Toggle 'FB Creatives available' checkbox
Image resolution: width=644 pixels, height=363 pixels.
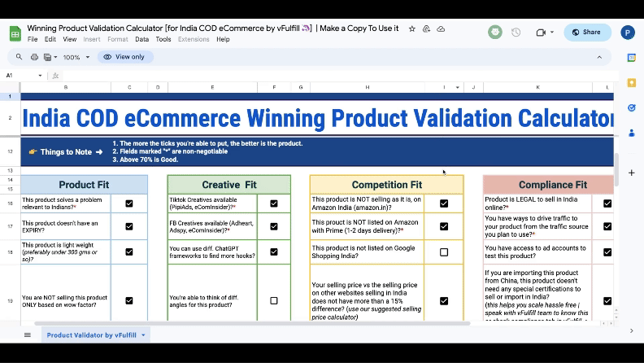coord(274,226)
